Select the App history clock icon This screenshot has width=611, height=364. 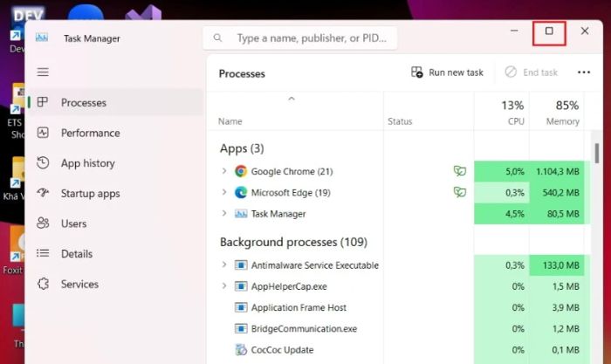coord(43,163)
